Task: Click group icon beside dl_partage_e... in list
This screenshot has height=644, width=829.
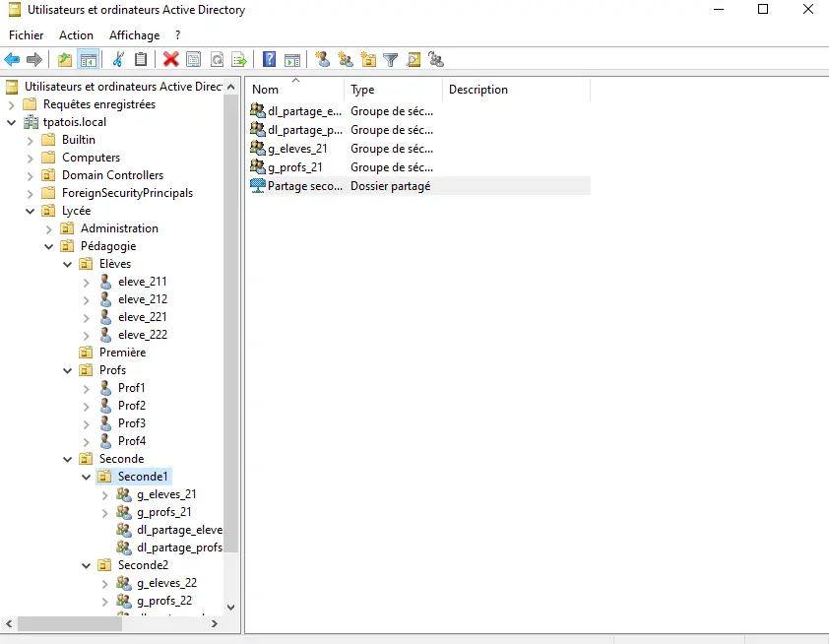Action: (258, 110)
